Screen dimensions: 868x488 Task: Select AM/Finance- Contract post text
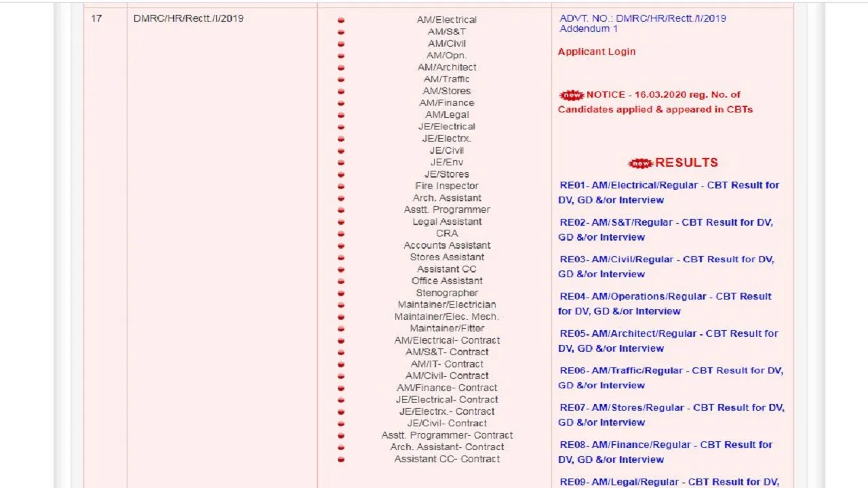[x=447, y=388]
